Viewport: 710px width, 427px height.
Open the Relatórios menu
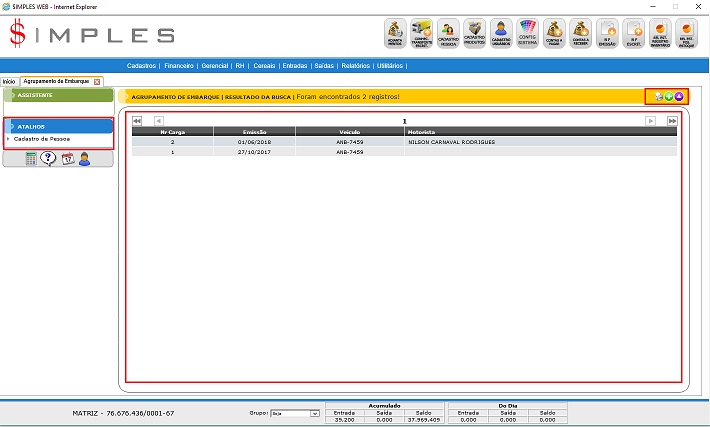355,65
